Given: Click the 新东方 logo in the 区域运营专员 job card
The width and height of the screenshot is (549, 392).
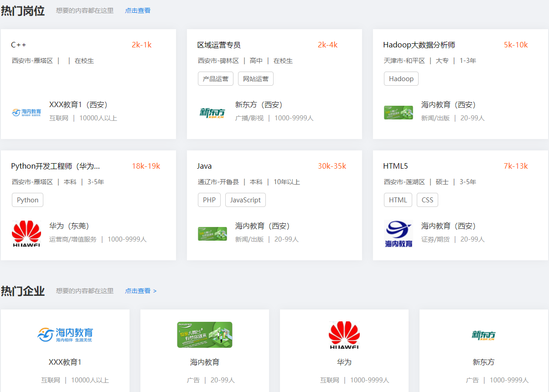Looking at the screenshot, I should pyautogui.click(x=212, y=112).
